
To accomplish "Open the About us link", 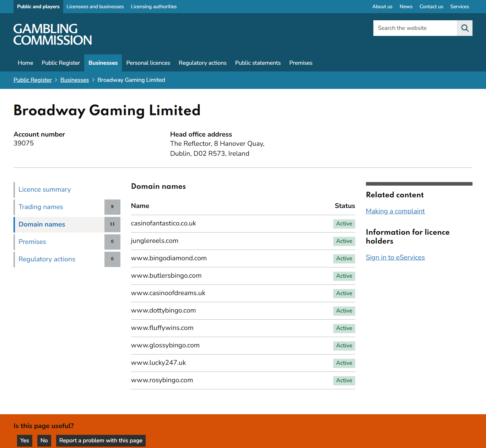I will pyautogui.click(x=382, y=6).
